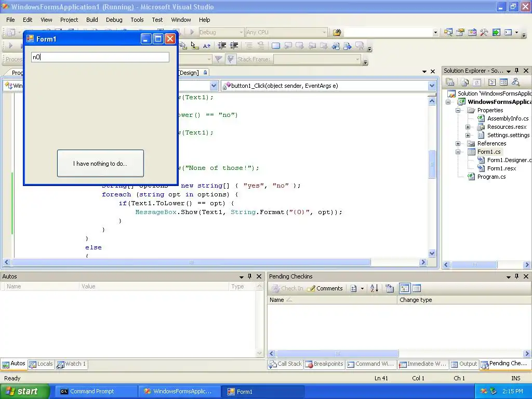
Task: Open the Object Browser toolbar icon
Action: point(472,32)
